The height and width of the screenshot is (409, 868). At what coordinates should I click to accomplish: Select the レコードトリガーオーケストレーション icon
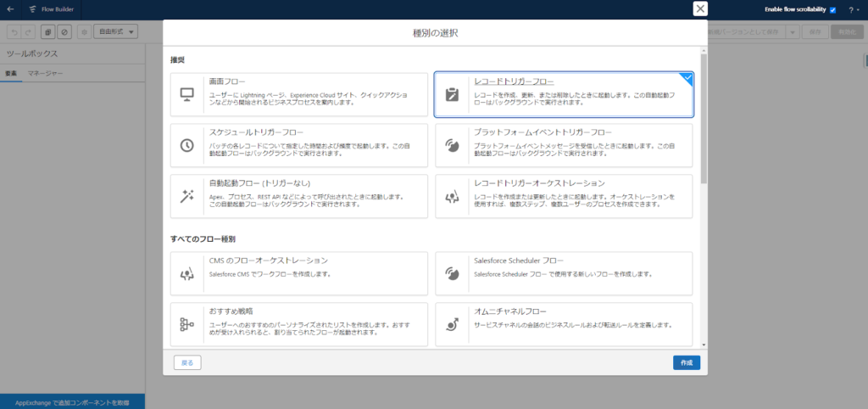[x=452, y=196]
